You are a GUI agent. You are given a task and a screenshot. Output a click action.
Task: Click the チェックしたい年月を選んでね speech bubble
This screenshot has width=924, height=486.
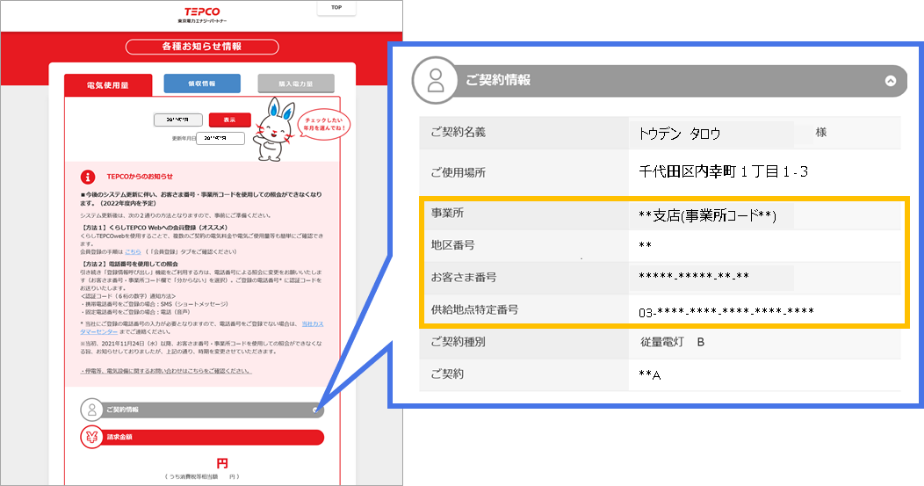(325, 125)
